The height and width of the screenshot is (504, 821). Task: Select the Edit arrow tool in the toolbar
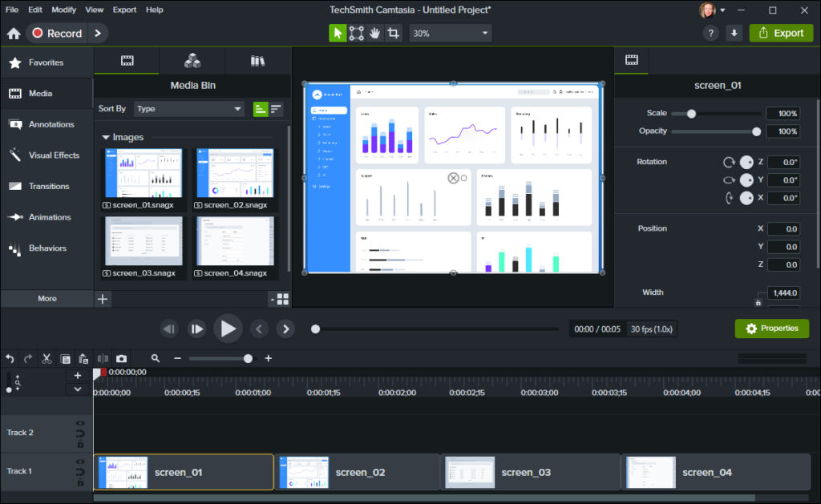[x=337, y=33]
